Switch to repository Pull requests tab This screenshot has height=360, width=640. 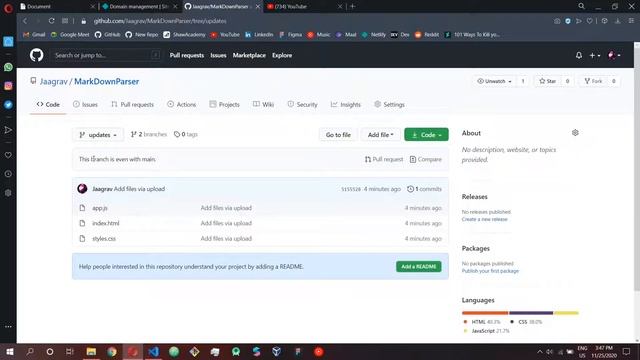click(x=132, y=104)
